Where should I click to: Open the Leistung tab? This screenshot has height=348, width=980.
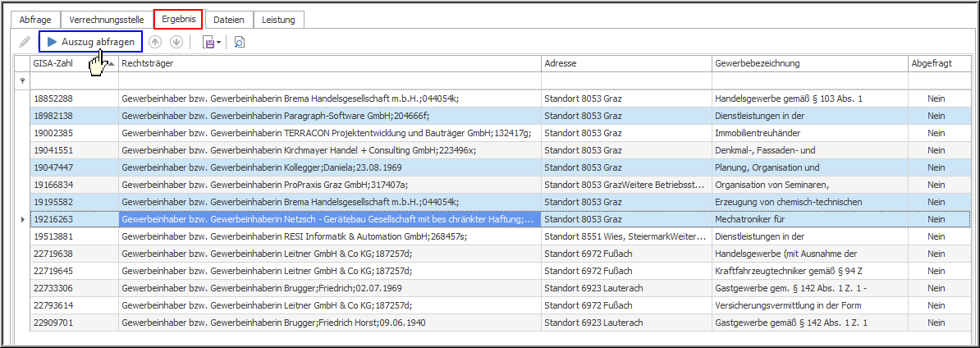(x=279, y=20)
